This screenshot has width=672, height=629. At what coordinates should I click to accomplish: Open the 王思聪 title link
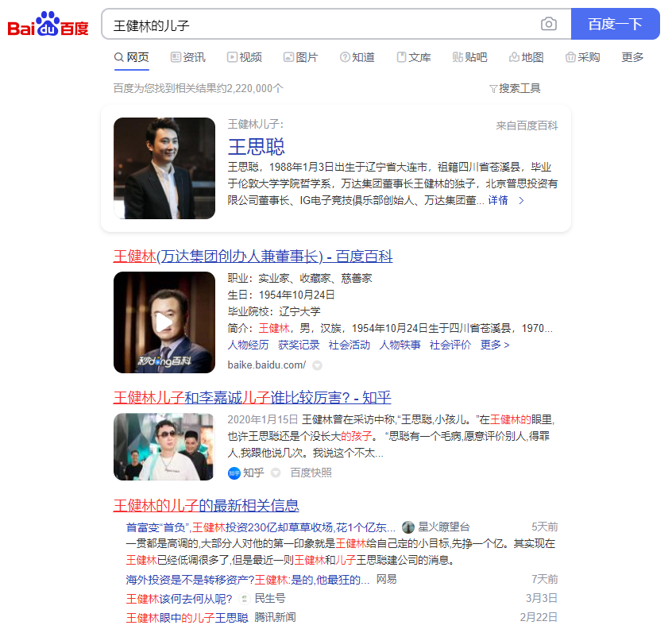257,147
